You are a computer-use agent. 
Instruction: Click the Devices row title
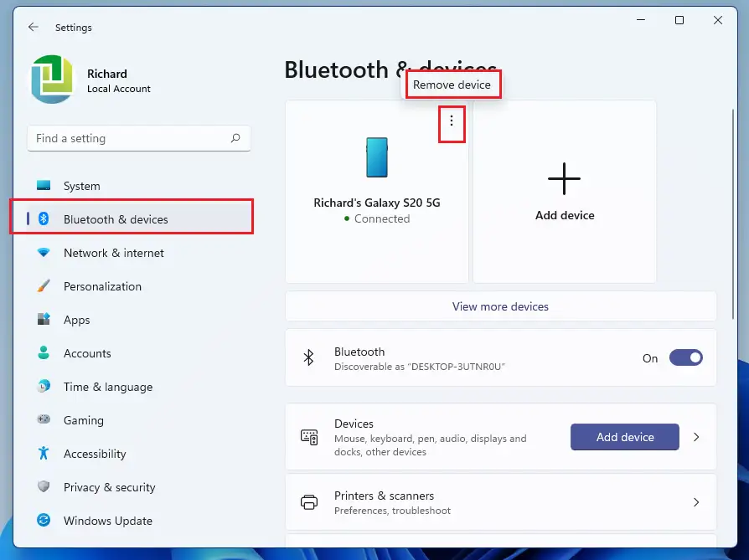[354, 424]
